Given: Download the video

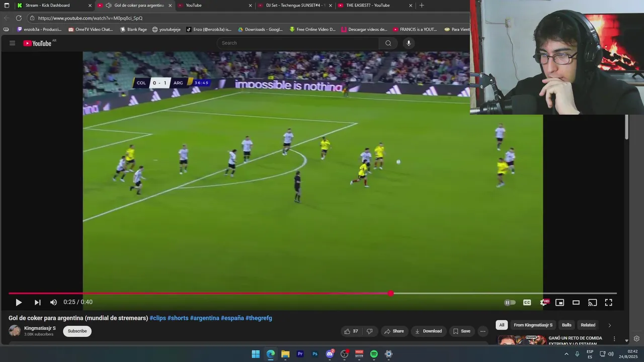Looking at the screenshot, I should [428, 331].
